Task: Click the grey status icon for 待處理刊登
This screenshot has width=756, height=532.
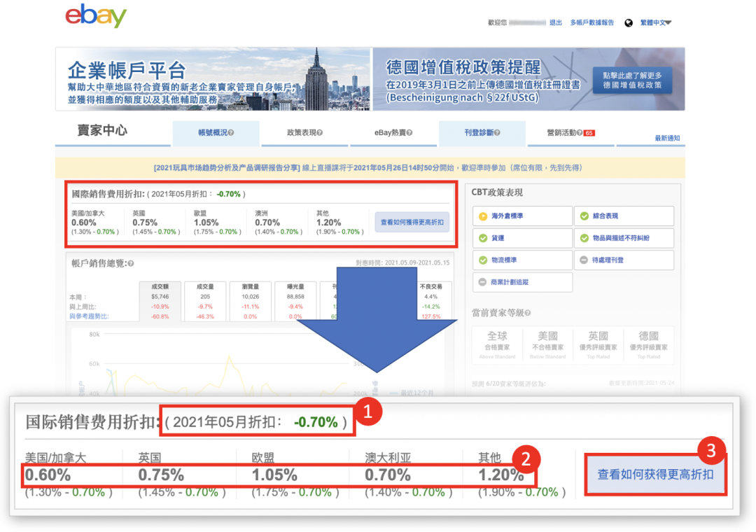Action: click(584, 260)
